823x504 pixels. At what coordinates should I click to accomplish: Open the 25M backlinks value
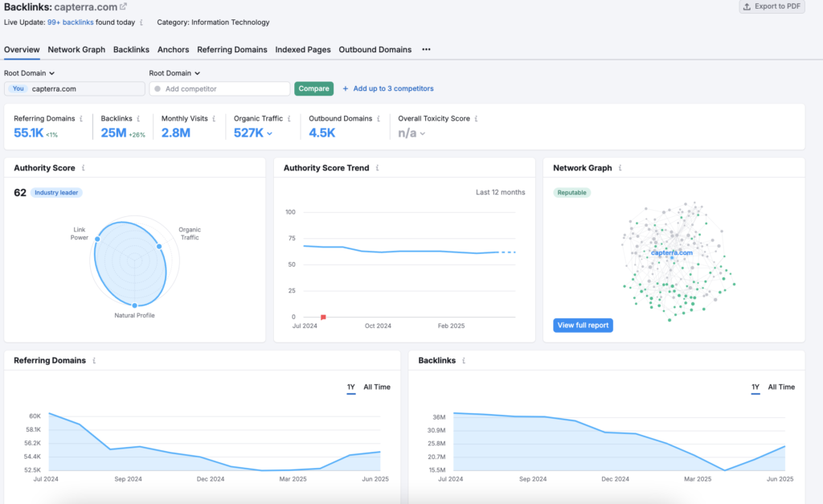tap(113, 133)
